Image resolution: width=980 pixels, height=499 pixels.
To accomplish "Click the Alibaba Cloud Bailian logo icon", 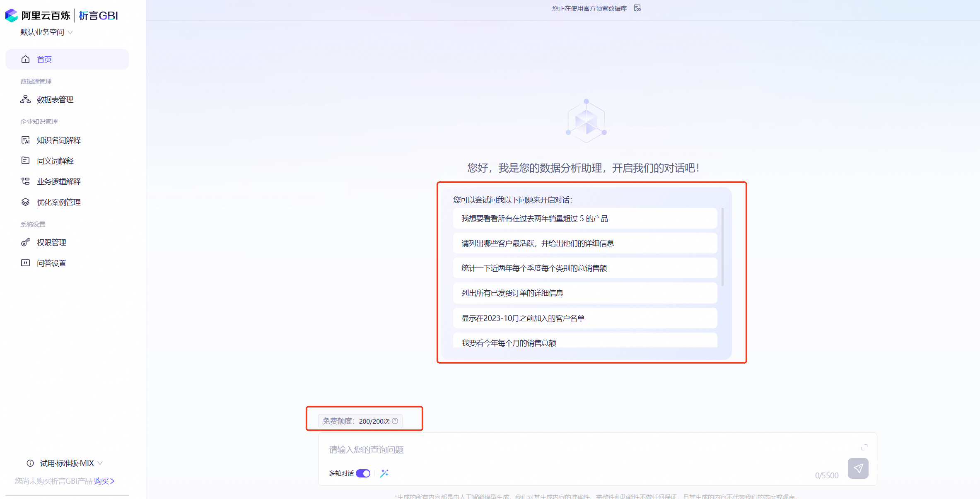I will [12, 15].
